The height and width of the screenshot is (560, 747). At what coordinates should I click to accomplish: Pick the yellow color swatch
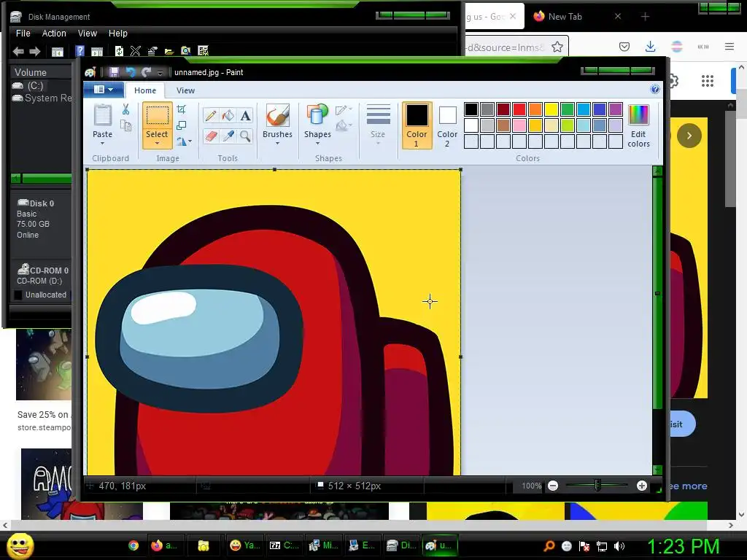pos(551,109)
